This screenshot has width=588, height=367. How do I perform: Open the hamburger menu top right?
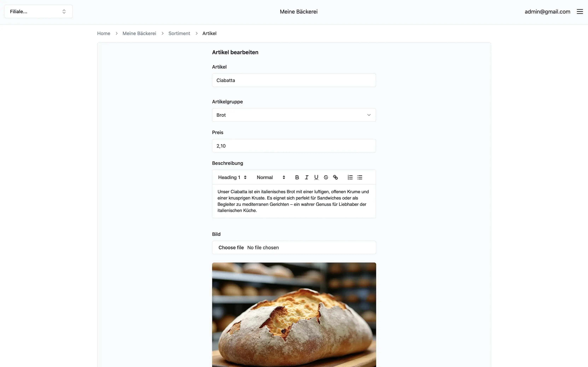click(x=580, y=11)
